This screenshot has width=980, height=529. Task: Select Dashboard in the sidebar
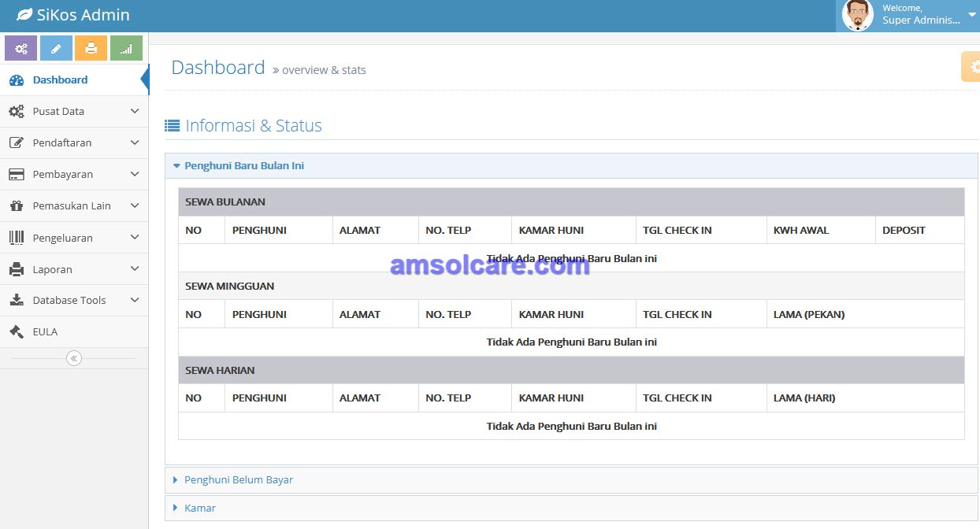click(74, 80)
